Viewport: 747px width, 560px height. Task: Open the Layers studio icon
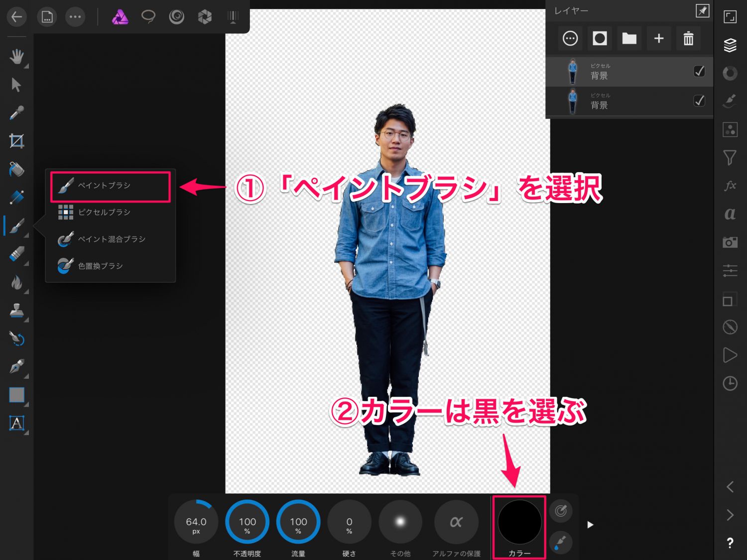(x=730, y=45)
